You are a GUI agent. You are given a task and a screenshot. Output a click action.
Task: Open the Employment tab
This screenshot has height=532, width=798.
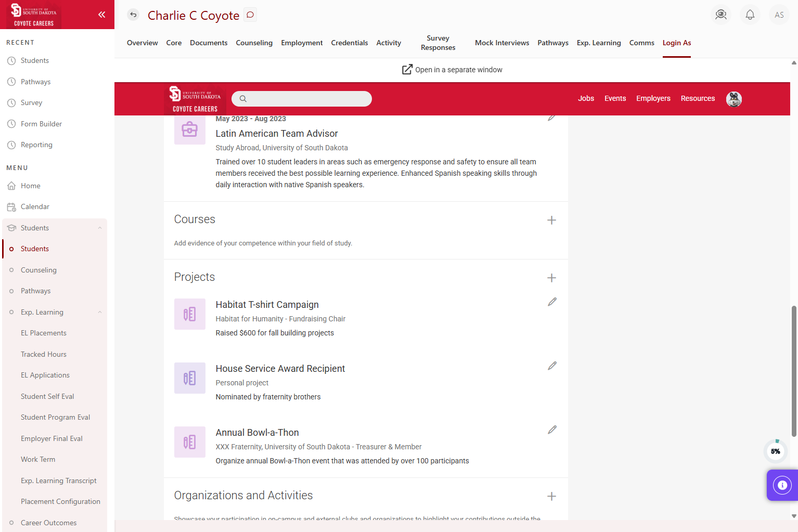click(302, 43)
